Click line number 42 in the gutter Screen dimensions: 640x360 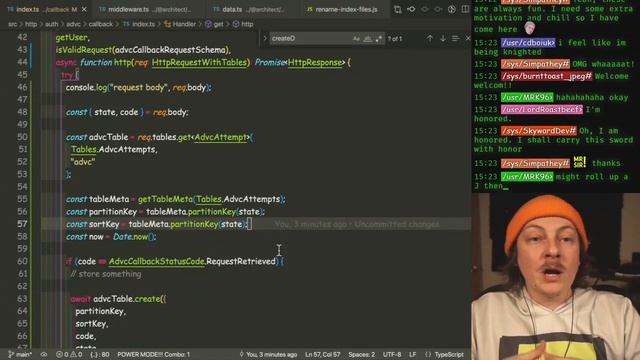click(x=22, y=37)
